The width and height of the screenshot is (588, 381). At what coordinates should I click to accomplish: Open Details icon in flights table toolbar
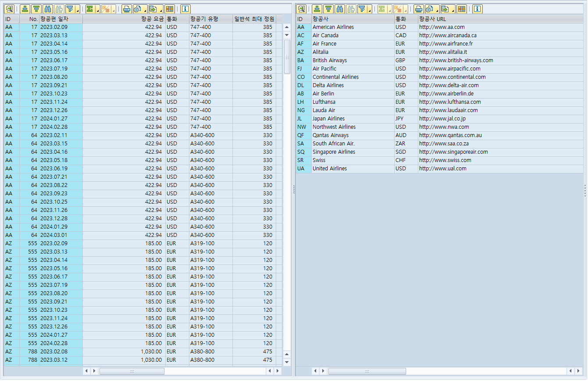(x=9, y=9)
